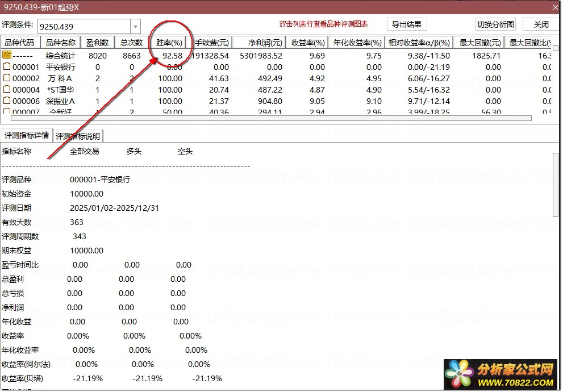Click the document icon for 000006
563x392 pixels.
pos(7,101)
